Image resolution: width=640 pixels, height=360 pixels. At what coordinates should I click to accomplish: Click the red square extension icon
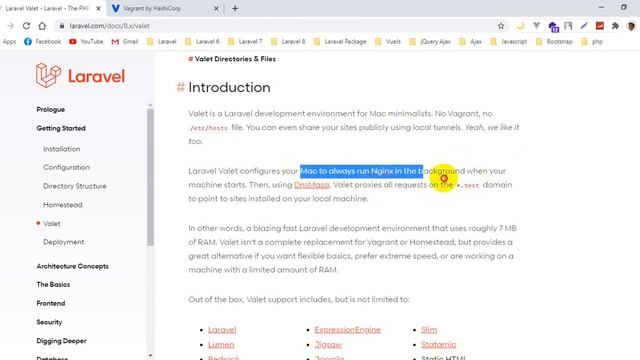600,26
